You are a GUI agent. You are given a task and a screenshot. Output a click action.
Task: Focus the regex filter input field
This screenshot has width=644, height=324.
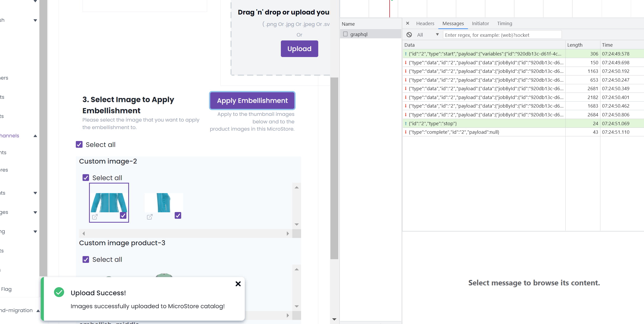pos(502,35)
